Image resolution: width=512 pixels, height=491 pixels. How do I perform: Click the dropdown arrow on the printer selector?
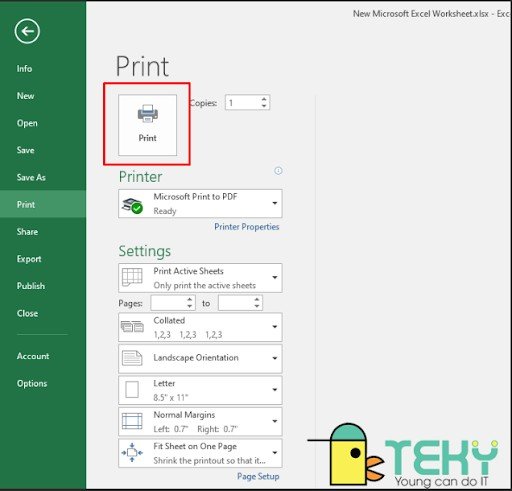click(x=275, y=203)
